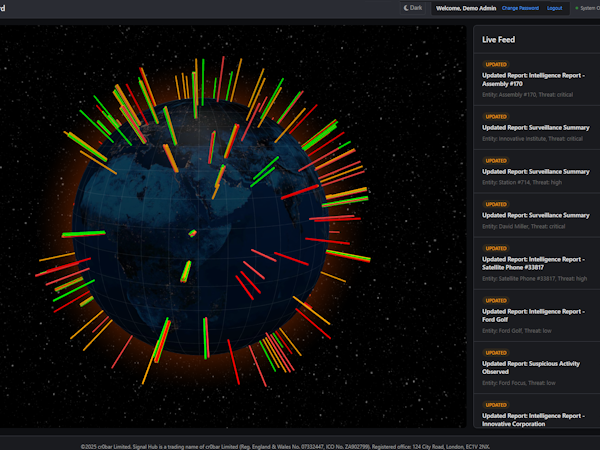
Task: Click the UPDATED badge on the Innovative Institute entry
Action: click(x=496, y=116)
